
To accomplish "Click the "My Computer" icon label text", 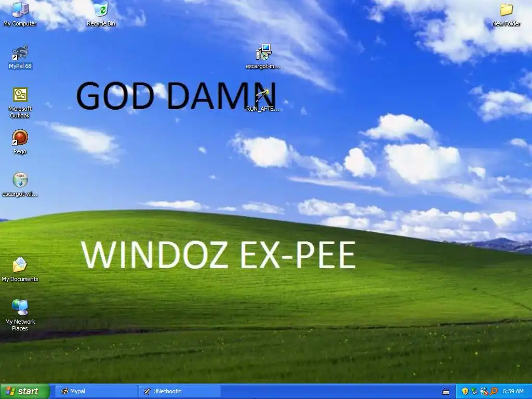I will (20, 23).
